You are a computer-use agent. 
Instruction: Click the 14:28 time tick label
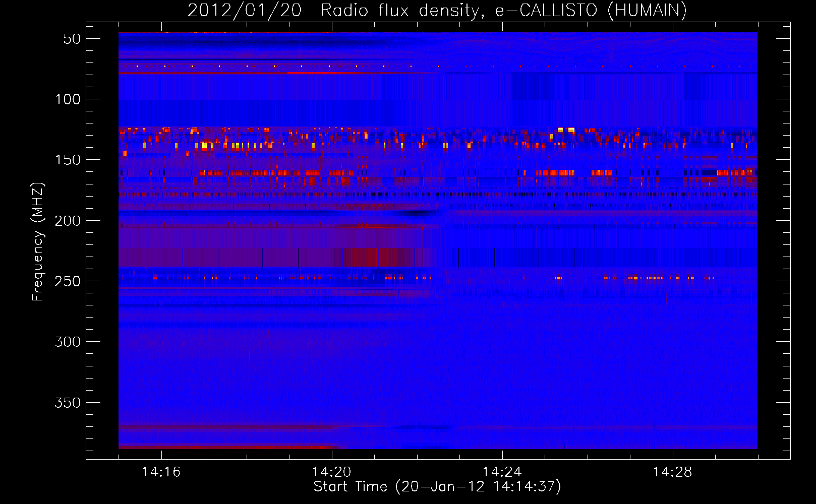(672, 472)
